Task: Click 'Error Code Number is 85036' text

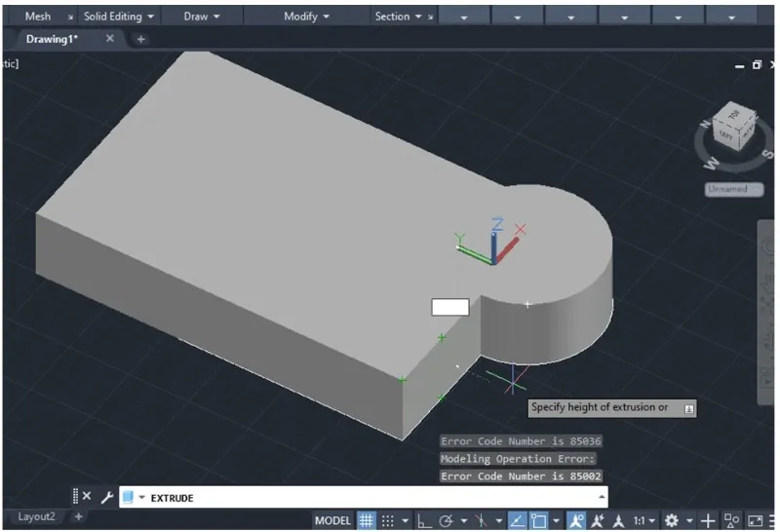Action: pyautogui.click(x=521, y=441)
